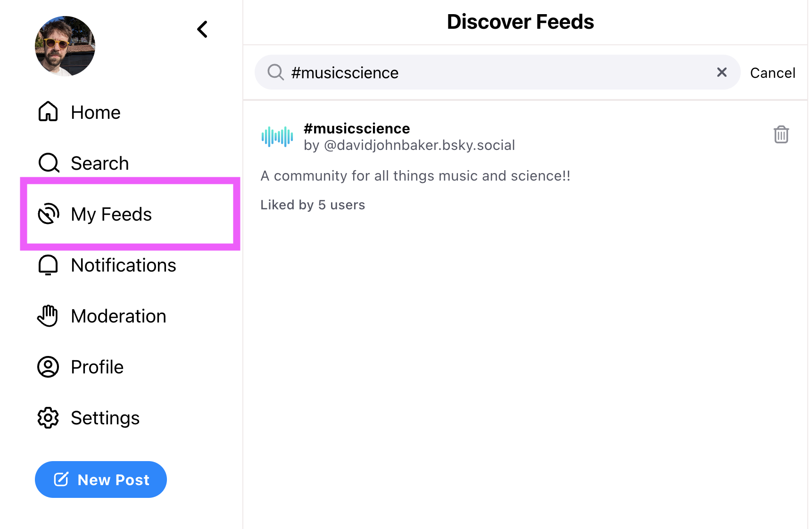Click the Search magnifier icon in sidebar
The height and width of the screenshot is (529, 812).
(49, 163)
